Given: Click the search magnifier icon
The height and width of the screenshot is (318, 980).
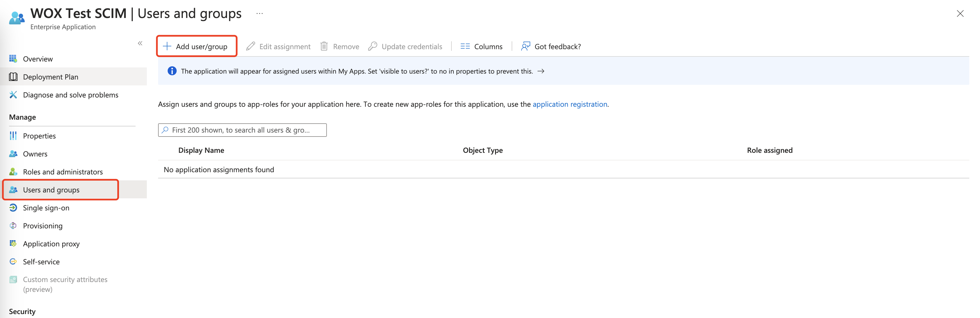Looking at the screenshot, I should (165, 130).
